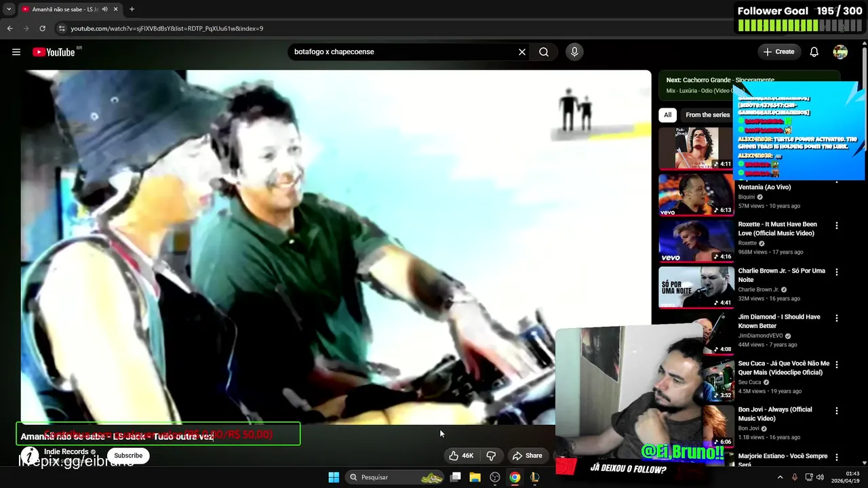Like the video (46K)
The image size is (868, 488).
pos(461,455)
